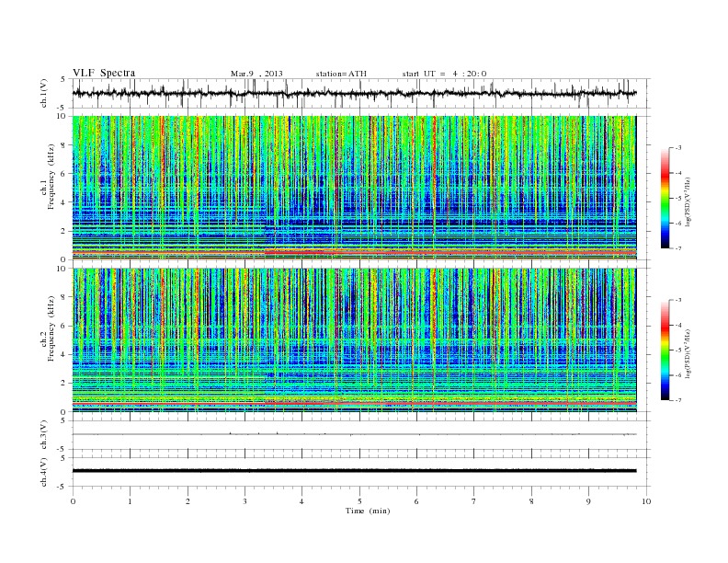This screenshot has height=563, width=728.
Task: Click the 'ch.1(V)' waveform axis label
Action: (x=44, y=93)
